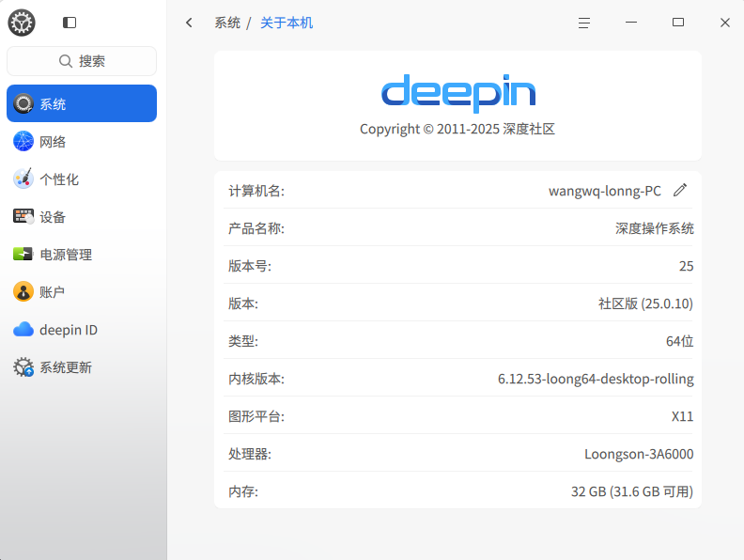Open the deepin ID sidebar section
The image size is (744, 560).
coord(82,330)
